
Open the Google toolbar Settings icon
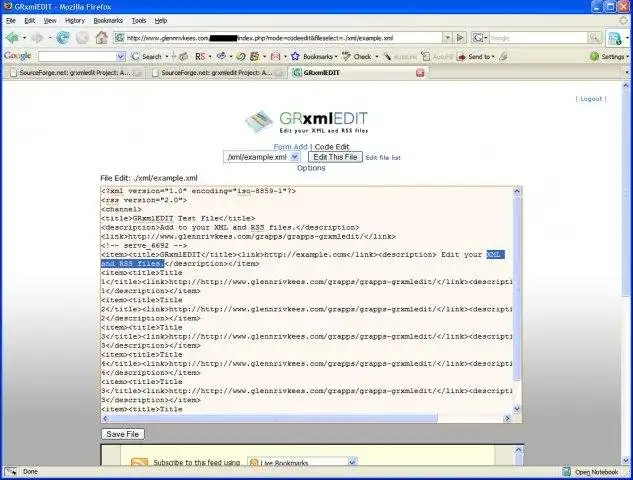click(x=594, y=57)
